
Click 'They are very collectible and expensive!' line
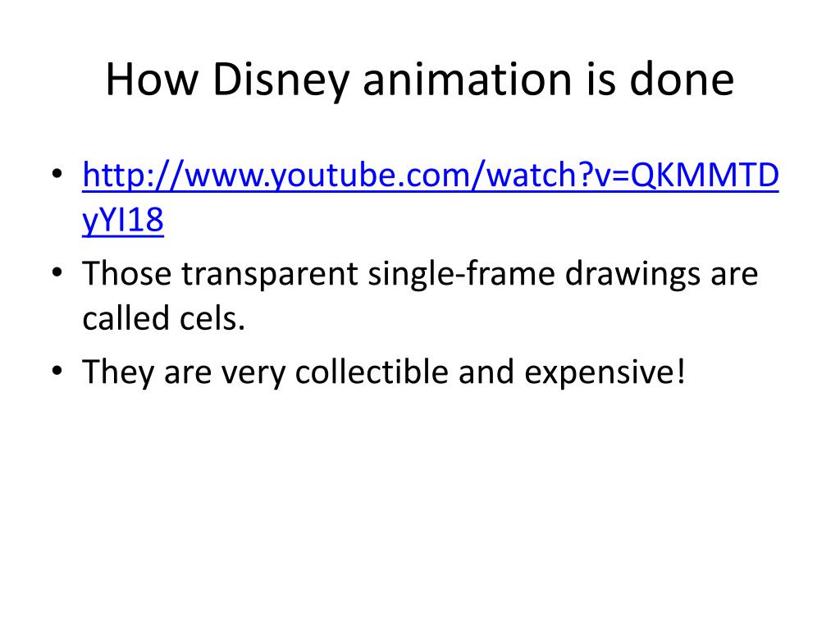coord(384,372)
